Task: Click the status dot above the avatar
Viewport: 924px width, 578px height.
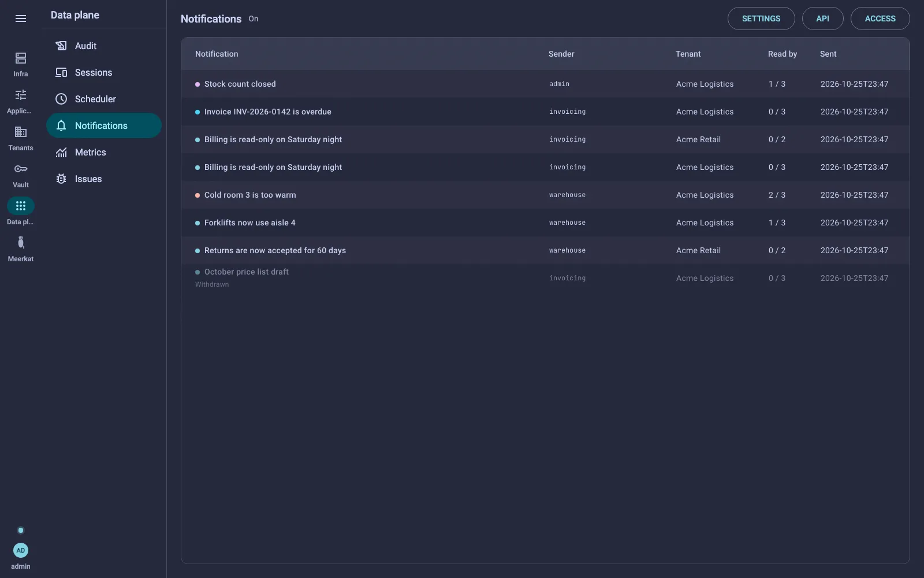Action: tap(21, 530)
